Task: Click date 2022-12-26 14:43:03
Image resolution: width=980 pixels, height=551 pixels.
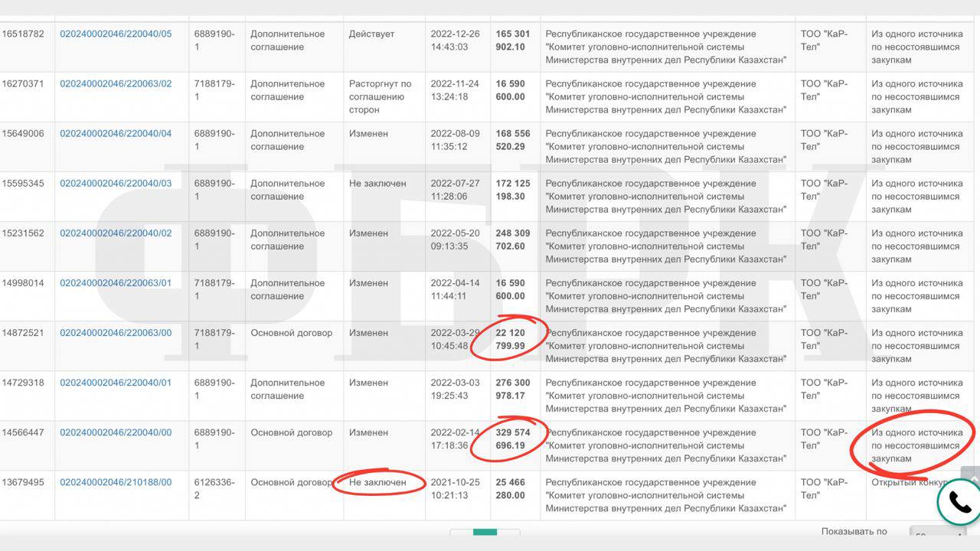Action: click(456, 41)
